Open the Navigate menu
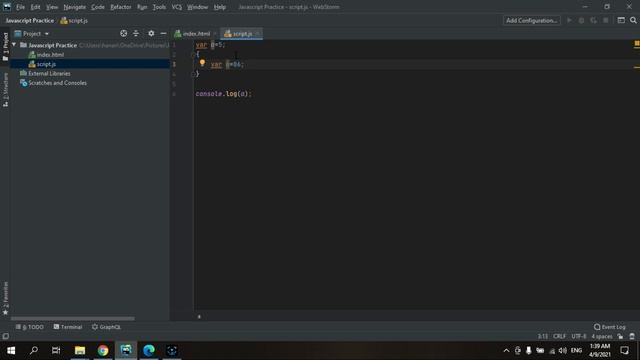Image resolution: width=640 pixels, height=360 pixels. [74, 7]
